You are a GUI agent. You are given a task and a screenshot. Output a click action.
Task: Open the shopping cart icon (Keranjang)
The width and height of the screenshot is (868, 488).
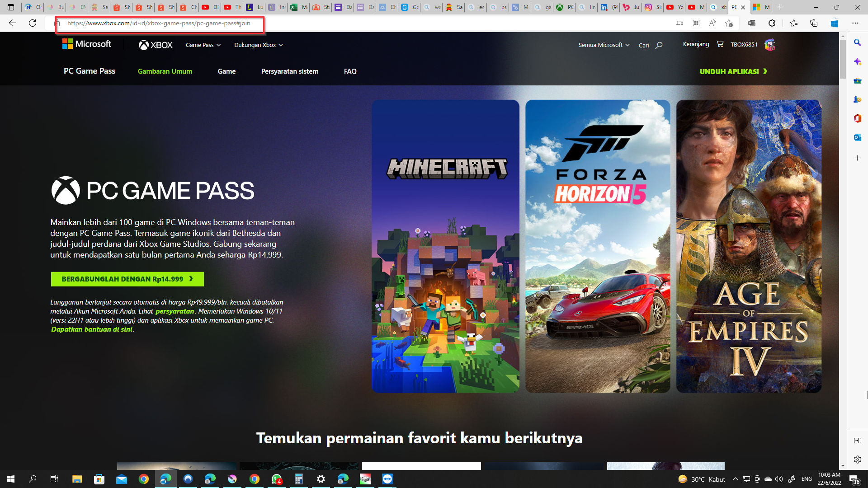pos(720,44)
